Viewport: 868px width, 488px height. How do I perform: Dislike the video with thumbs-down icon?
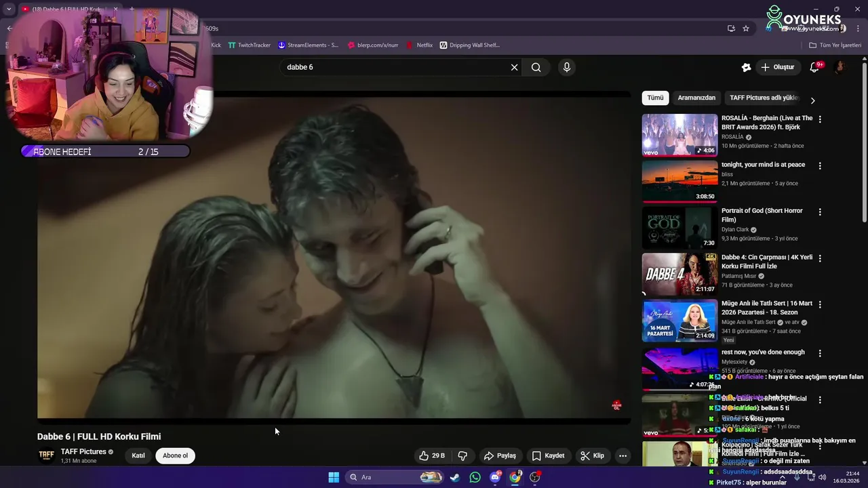coord(463,455)
